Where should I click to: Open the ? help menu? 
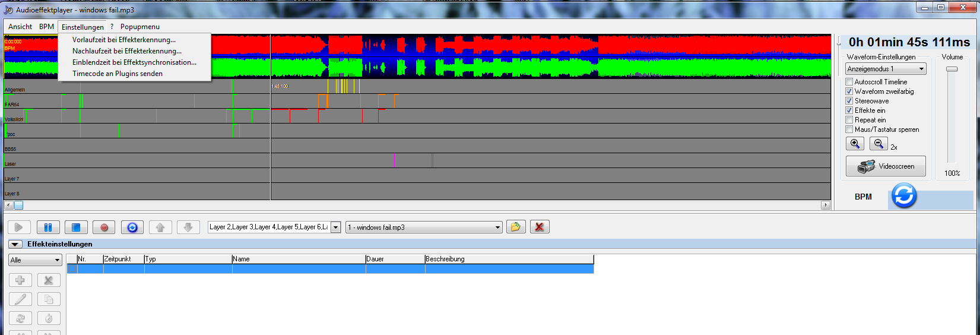[x=112, y=27]
